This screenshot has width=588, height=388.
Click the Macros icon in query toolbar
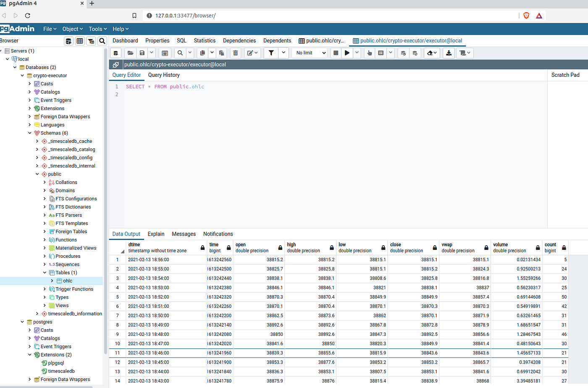465,53
